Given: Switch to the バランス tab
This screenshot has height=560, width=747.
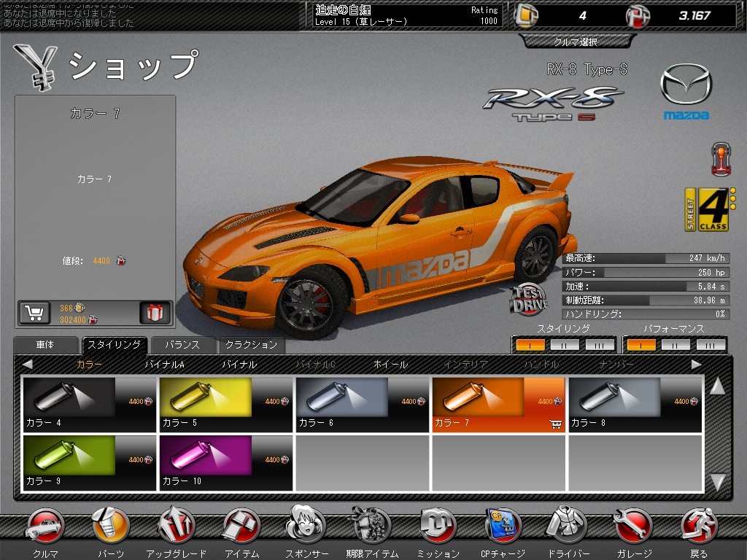Looking at the screenshot, I should [x=182, y=345].
